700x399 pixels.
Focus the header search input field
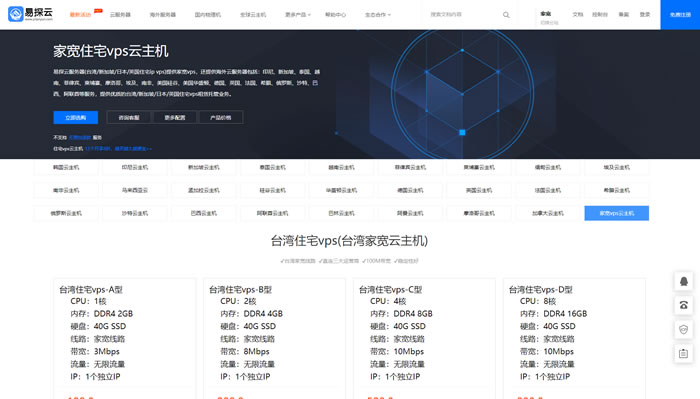[464, 15]
